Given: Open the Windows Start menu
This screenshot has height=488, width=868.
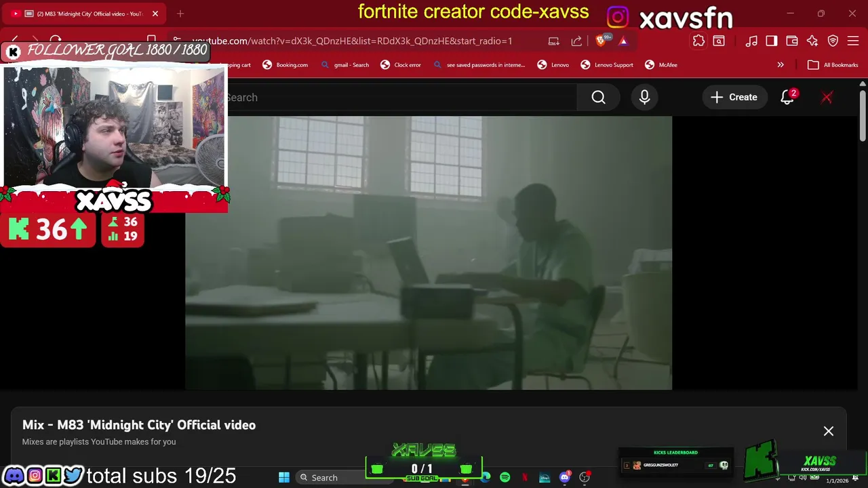Looking at the screenshot, I should [x=284, y=477].
